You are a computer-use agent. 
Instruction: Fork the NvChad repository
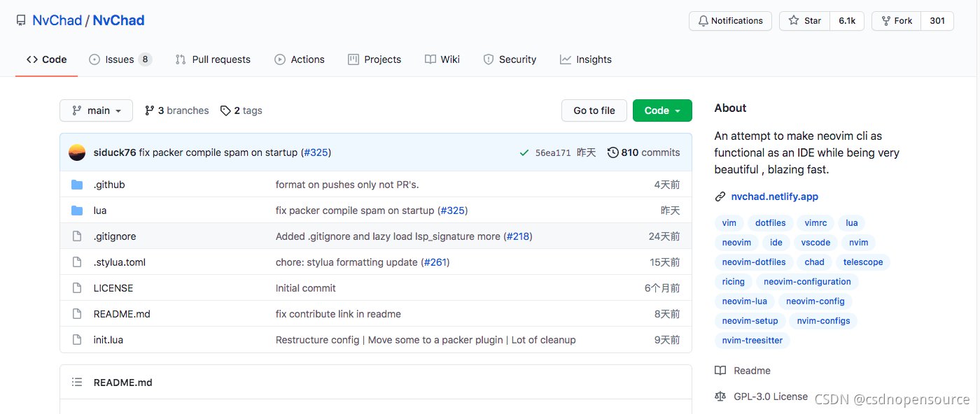click(x=897, y=21)
